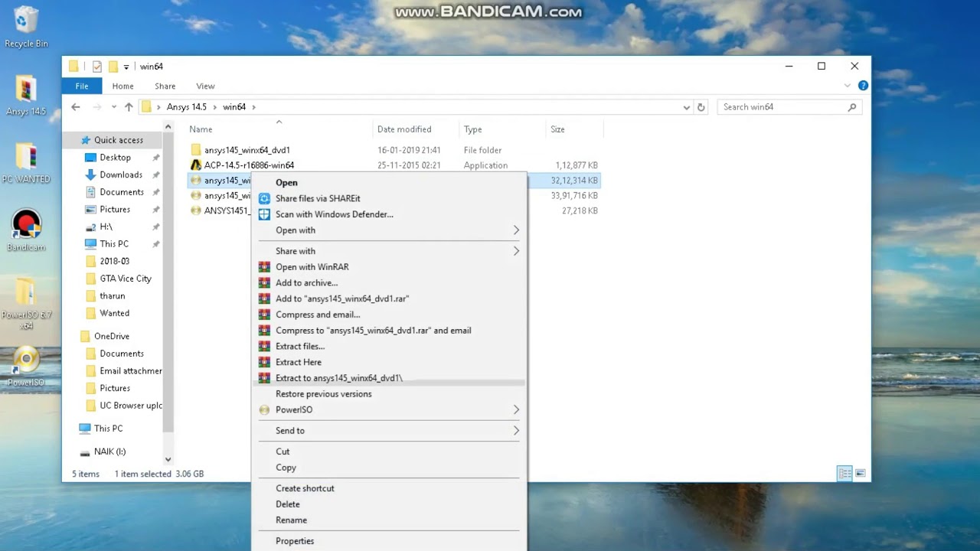Select Properties in the context menu
This screenshot has width=980, height=551.
(x=295, y=541)
